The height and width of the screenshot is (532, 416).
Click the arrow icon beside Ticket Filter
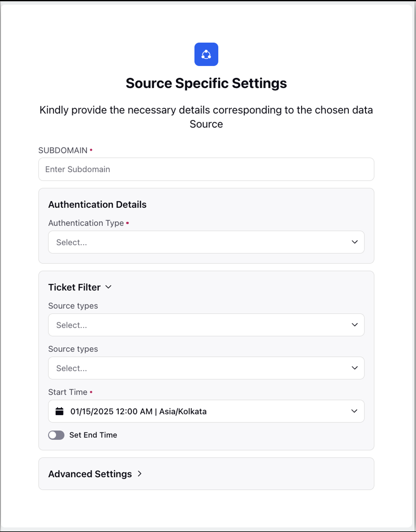(109, 287)
